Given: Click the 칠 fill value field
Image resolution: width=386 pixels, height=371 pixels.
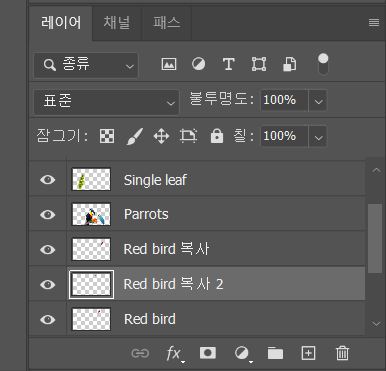Looking at the screenshot, I should click(284, 136).
